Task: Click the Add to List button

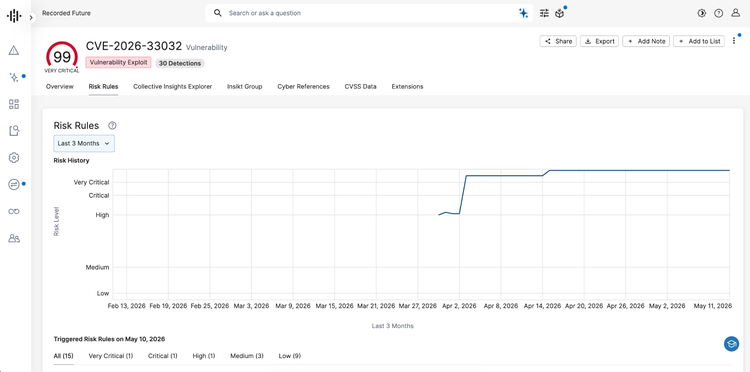Action: [699, 41]
